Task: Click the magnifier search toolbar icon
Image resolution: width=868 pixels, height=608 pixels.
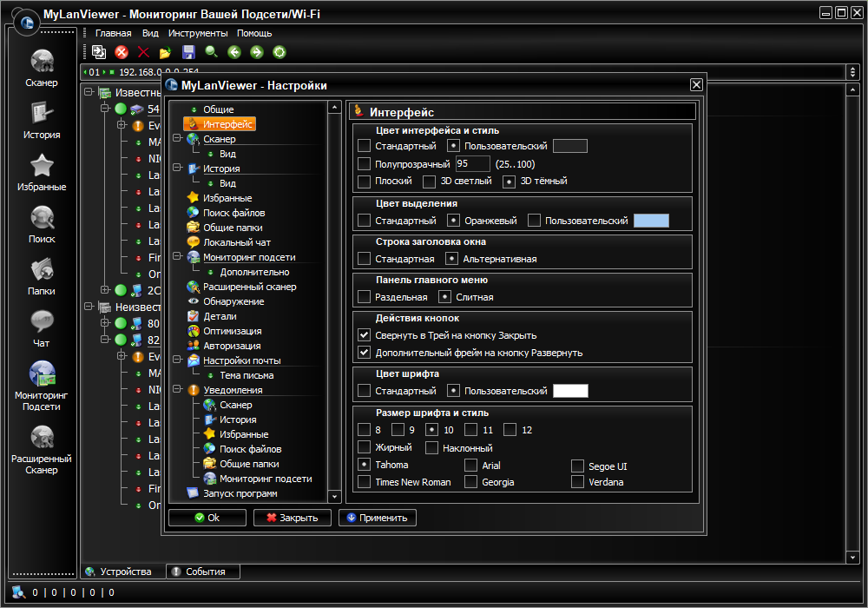Action: pyautogui.click(x=212, y=52)
